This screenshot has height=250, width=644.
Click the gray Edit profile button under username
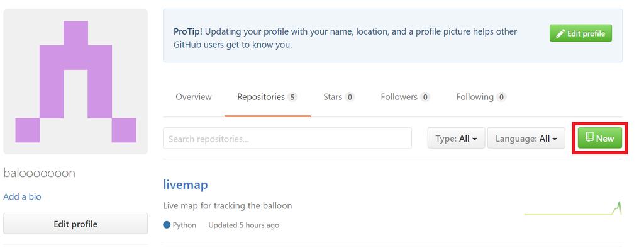75,224
